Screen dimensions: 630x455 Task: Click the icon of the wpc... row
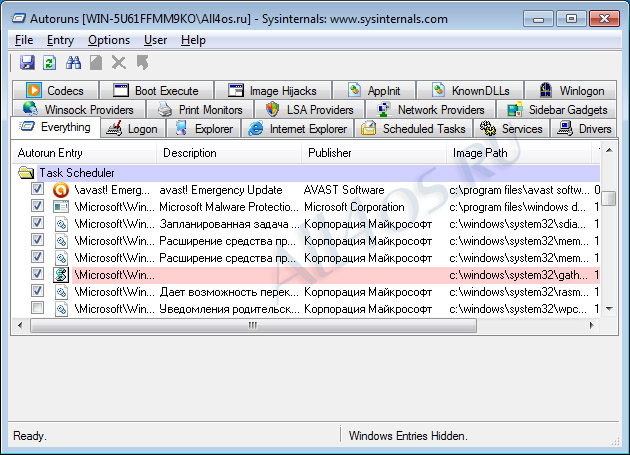click(x=61, y=309)
